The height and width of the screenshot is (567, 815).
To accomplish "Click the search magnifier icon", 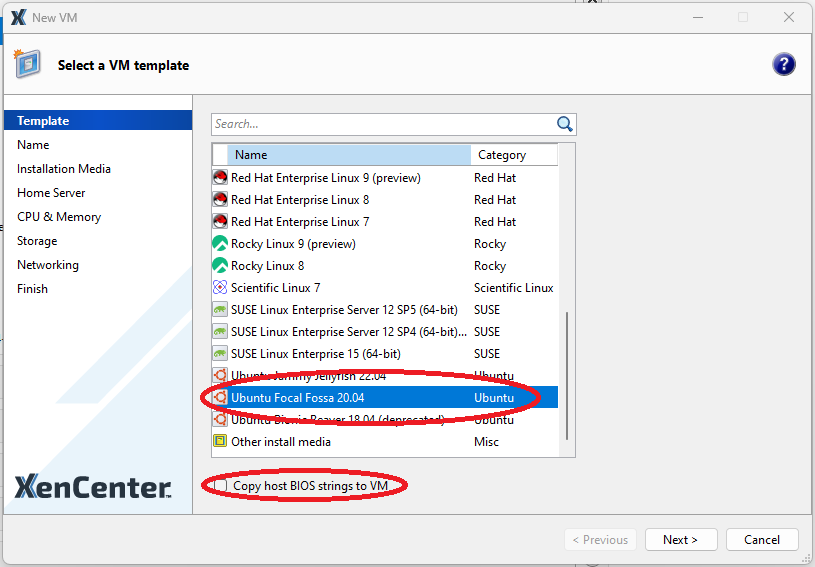I will point(564,124).
